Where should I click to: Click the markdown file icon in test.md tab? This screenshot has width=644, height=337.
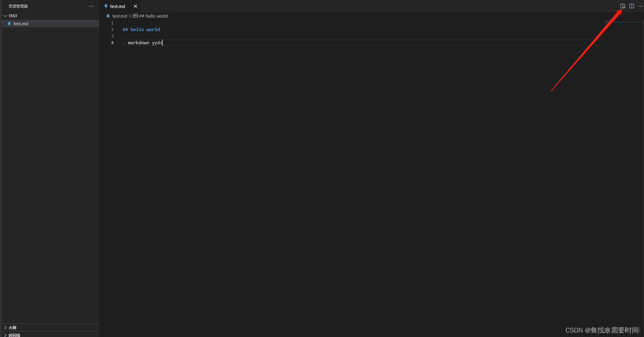pos(106,6)
